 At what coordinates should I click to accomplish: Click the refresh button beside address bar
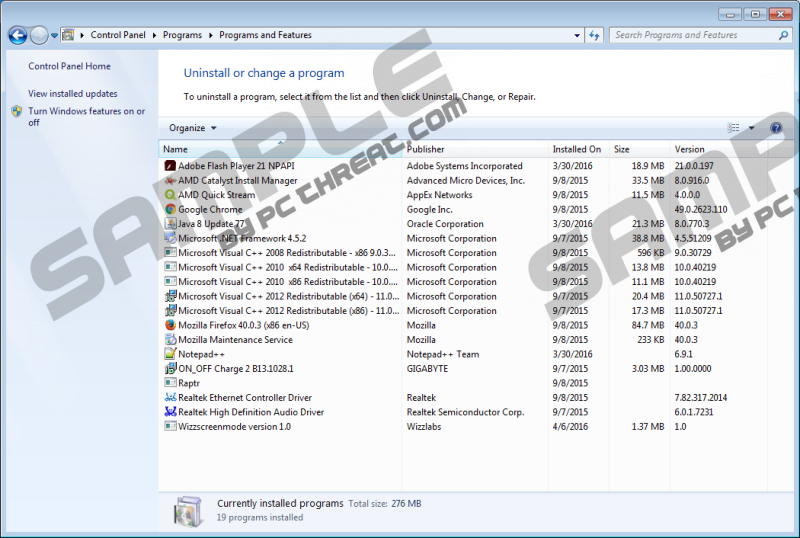[x=595, y=35]
